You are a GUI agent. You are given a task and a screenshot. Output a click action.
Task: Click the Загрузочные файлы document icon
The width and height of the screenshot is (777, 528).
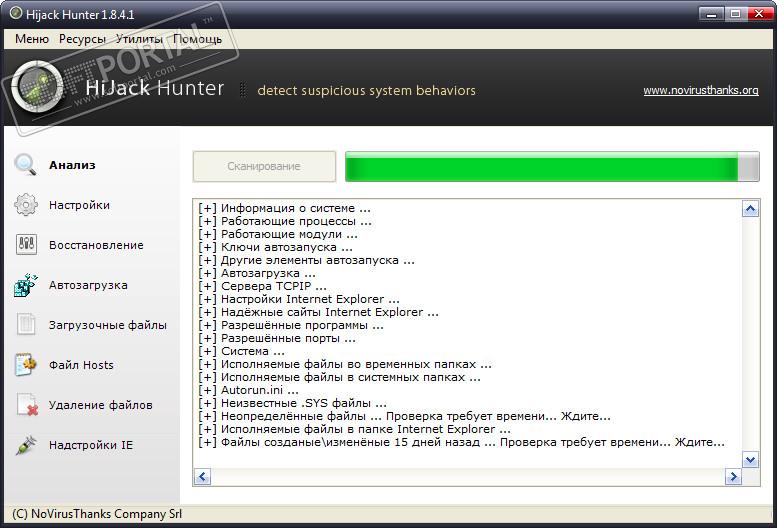26,324
